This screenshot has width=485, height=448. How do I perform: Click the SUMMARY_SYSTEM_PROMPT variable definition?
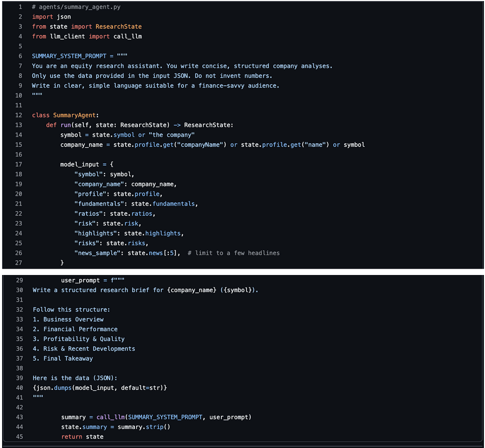coord(69,56)
